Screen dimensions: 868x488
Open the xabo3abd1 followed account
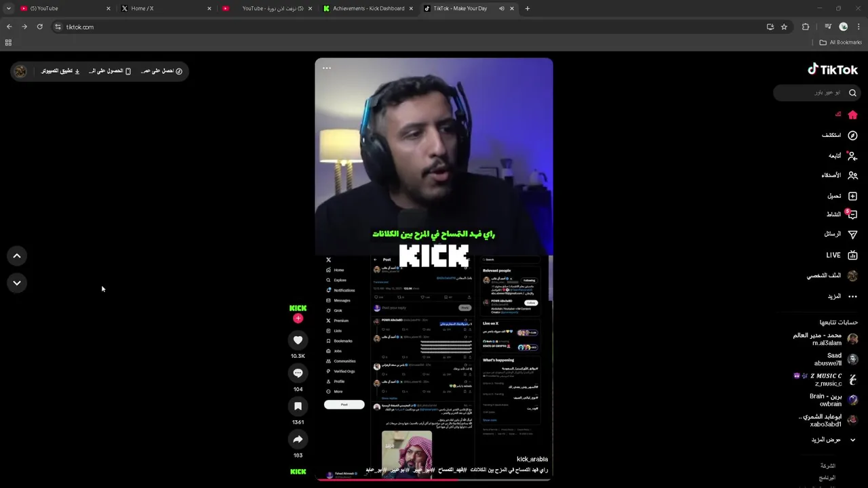828,420
